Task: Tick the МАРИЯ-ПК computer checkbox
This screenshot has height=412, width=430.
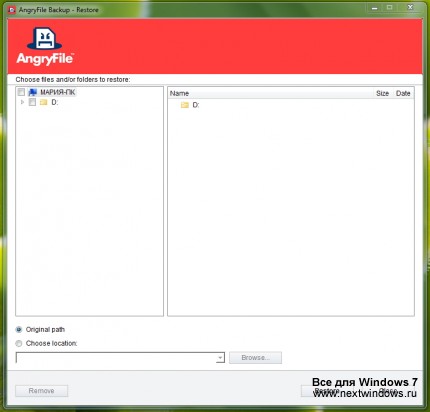Action: click(x=21, y=92)
